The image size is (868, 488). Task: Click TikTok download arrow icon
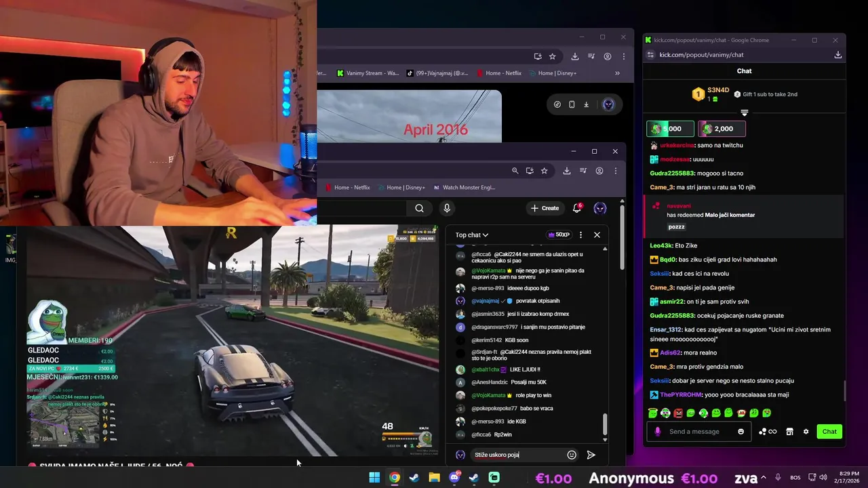(x=586, y=104)
